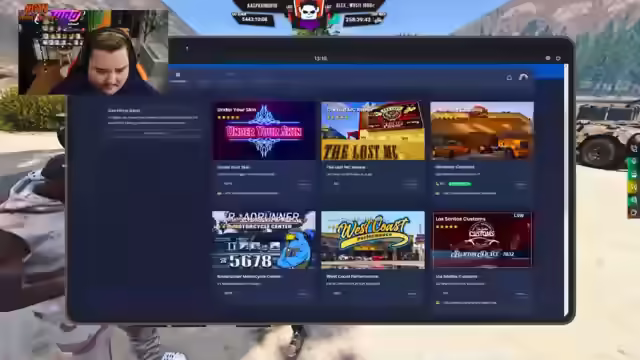Click The Lost MC title below its image
The width and height of the screenshot is (640, 360).
click(346, 167)
